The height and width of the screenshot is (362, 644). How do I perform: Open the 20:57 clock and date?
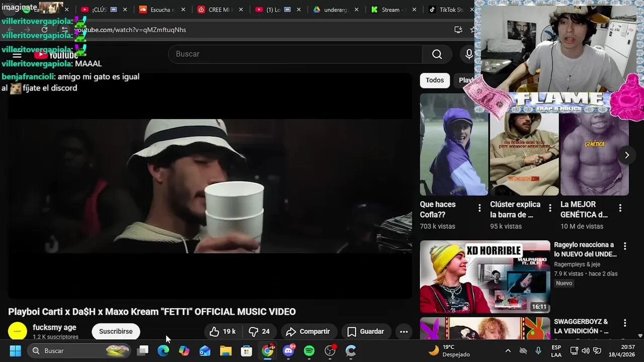click(621, 350)
